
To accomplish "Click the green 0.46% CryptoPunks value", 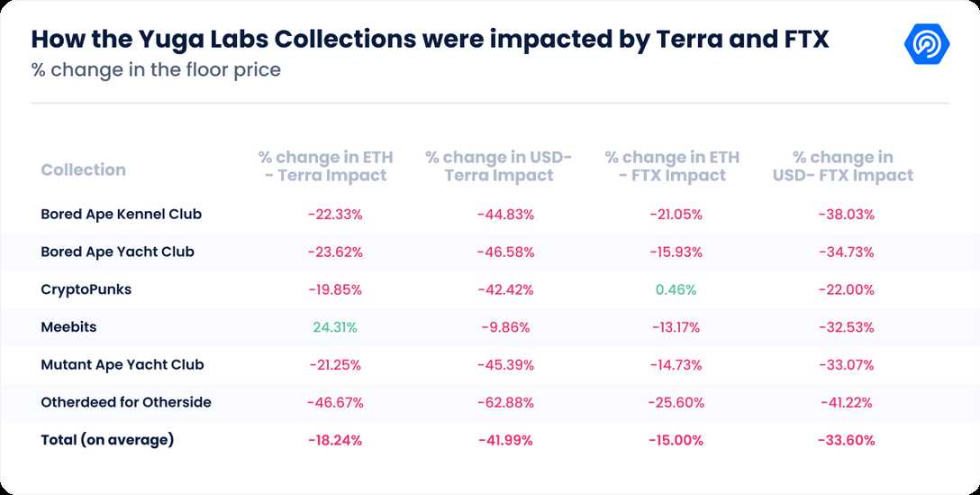I will (x=676, y=289).
